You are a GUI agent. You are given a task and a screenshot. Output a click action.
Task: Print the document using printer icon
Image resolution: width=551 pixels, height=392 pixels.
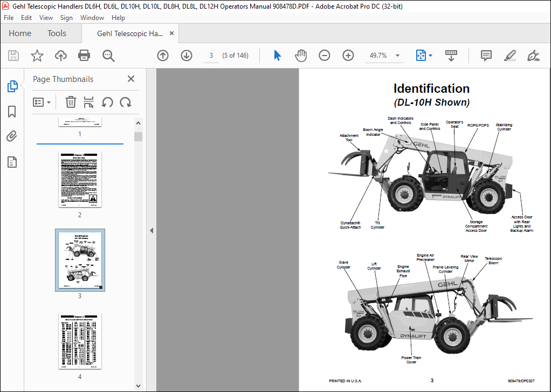click(x=84, y=56)
